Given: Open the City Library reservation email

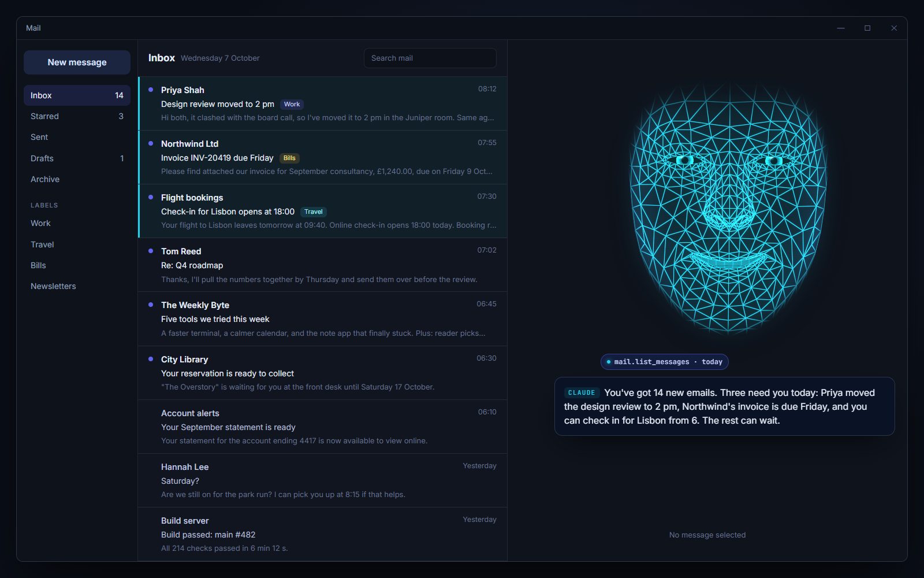Looking at the screenshot, I should click(322, 373).
